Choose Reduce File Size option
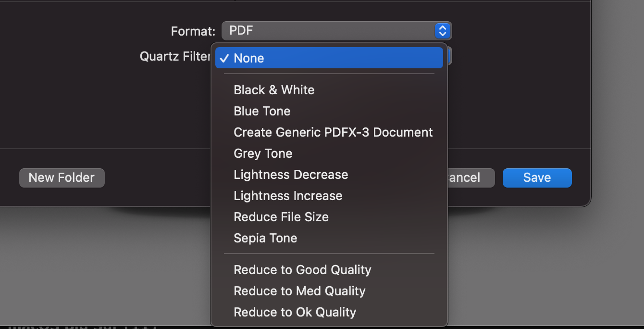Viewport: 644px width, 329px height. tap(281, 217)
